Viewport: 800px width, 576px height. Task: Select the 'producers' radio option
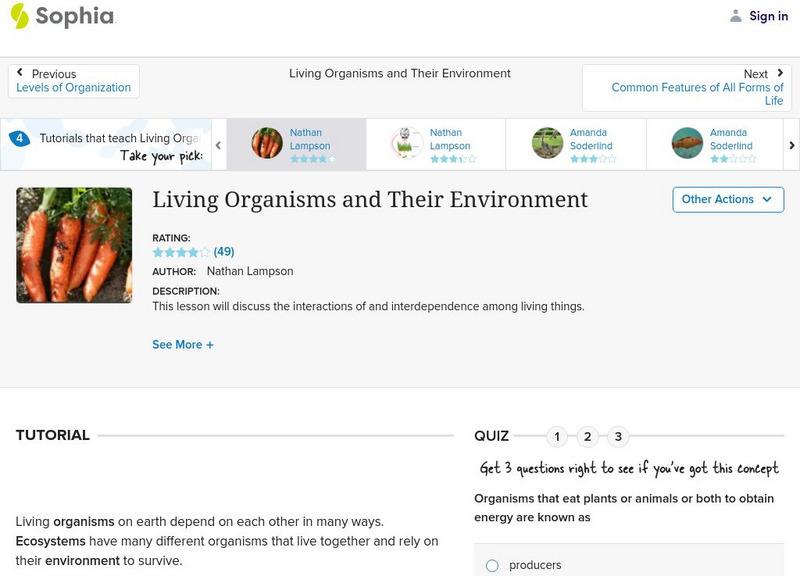tap(492, 566)
